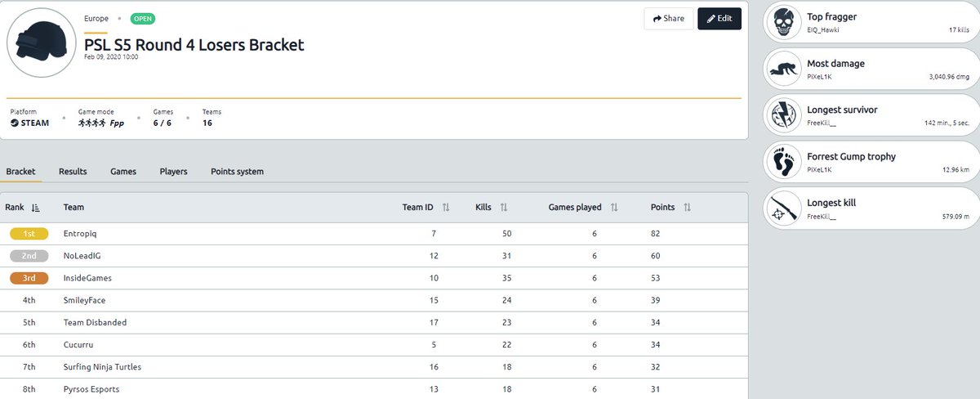Click the OPEN status badge

[x=142, y=18]
